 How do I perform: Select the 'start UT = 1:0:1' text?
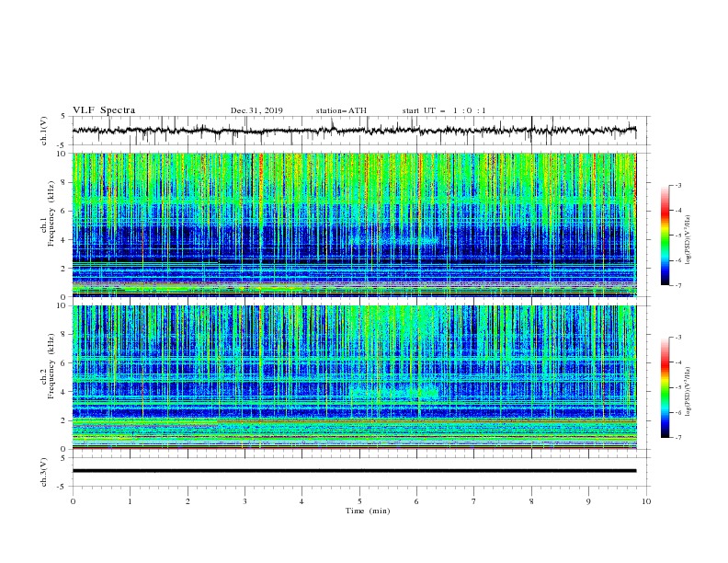(444, 110)
